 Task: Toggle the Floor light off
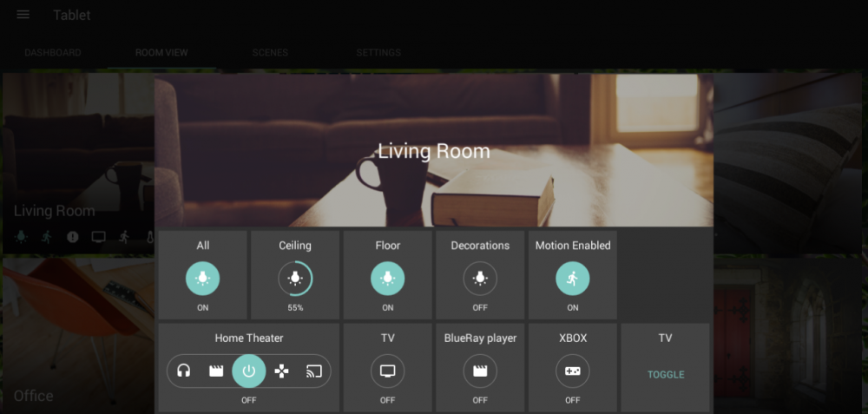click(x=387, y=279)
